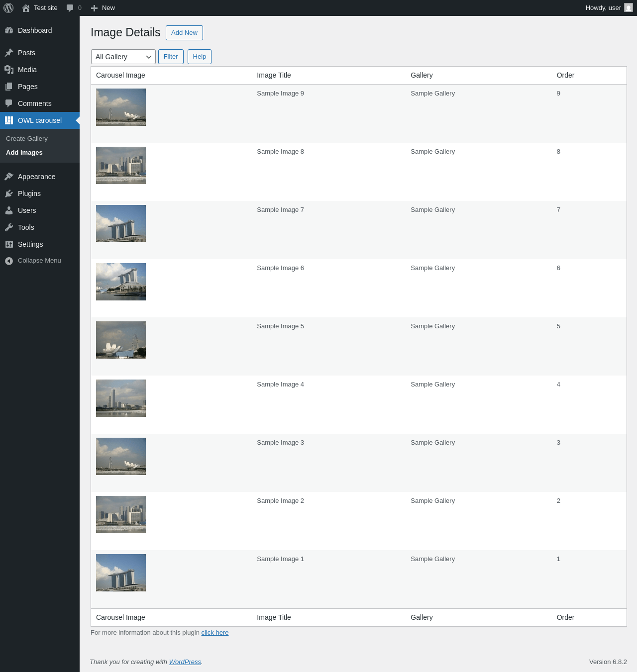Click 'Sample Image 7' title text

pyautogui.click(x=280, y=210)
